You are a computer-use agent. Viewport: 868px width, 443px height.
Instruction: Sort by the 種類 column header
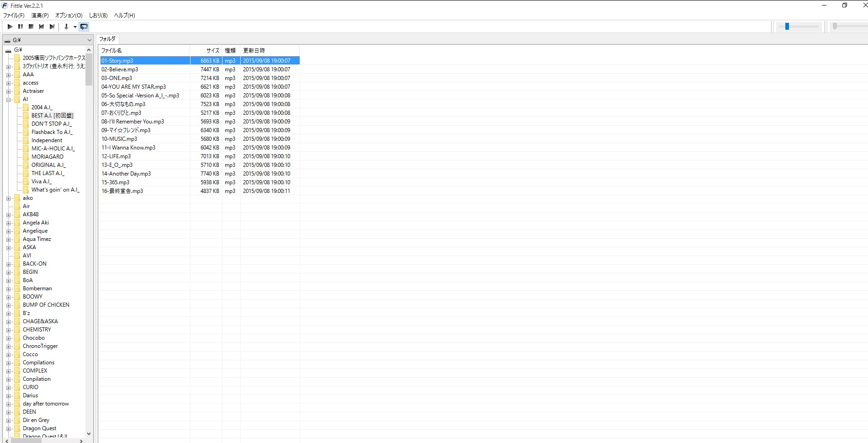click(231, 50)
